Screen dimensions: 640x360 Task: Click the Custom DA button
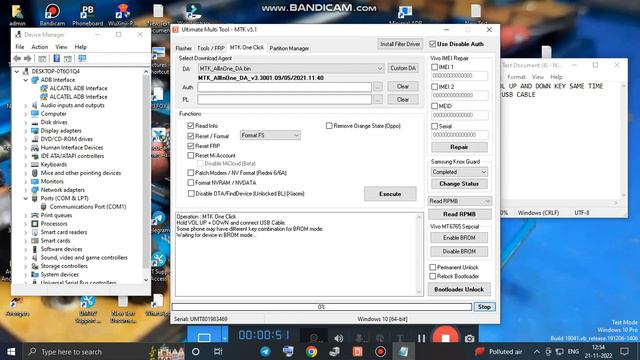pos(403,68)
